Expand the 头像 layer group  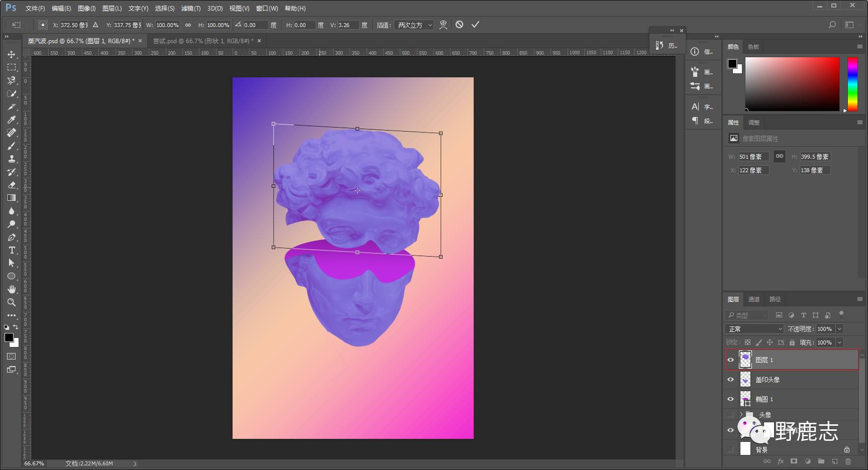(741, 415)
